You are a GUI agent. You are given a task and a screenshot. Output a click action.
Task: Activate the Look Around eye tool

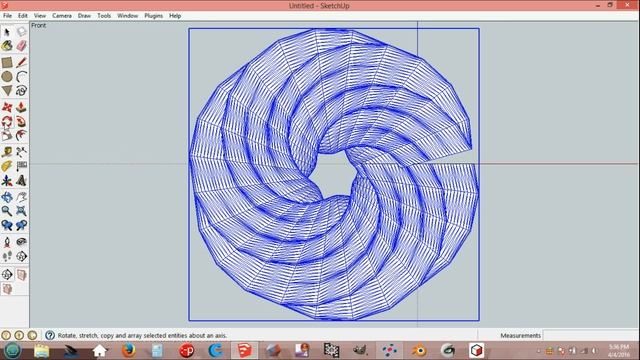tap(22, 242)
